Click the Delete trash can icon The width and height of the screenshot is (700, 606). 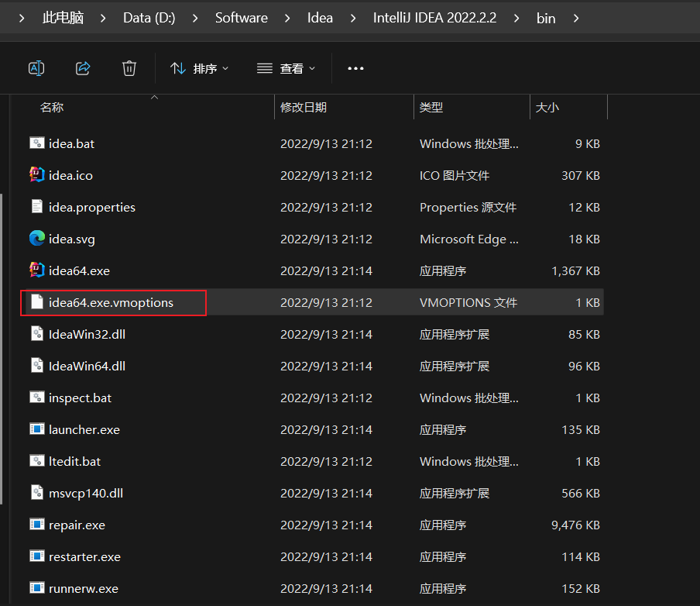(129, 68)
